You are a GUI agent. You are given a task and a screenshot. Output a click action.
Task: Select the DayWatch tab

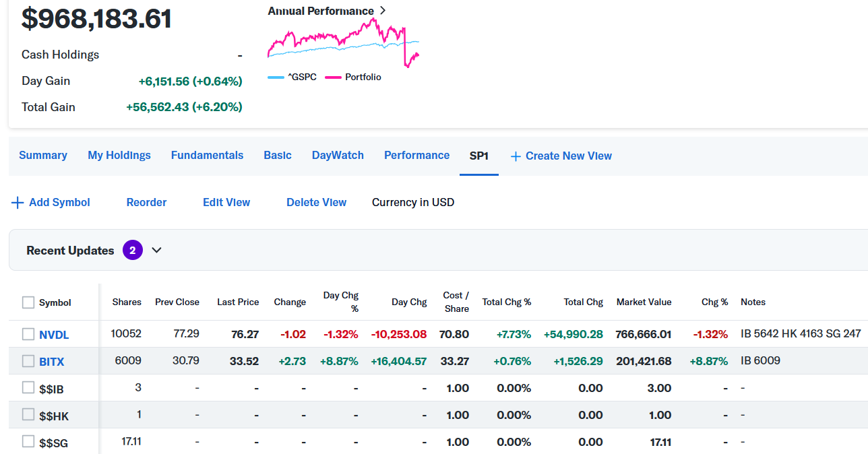point(338,156)
